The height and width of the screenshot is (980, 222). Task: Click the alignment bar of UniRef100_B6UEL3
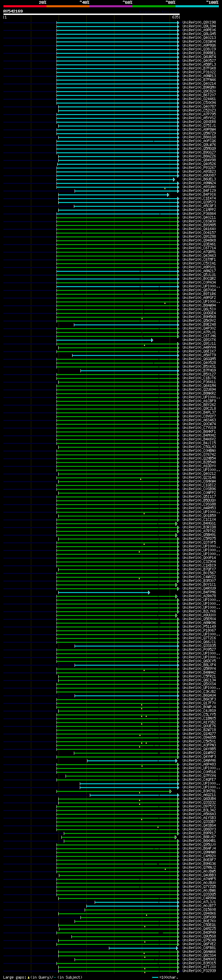coord(116,180)
